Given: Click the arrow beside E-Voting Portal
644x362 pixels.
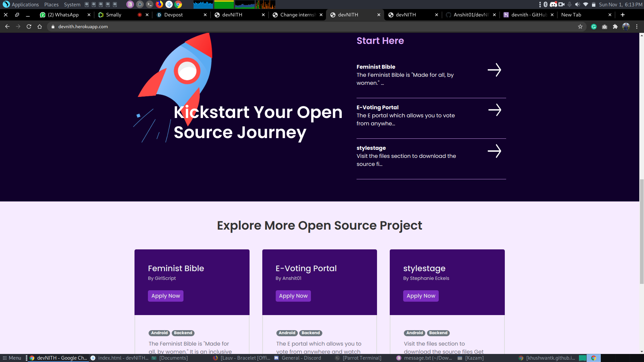Looking at the screenshot, I should click(494, 110).
